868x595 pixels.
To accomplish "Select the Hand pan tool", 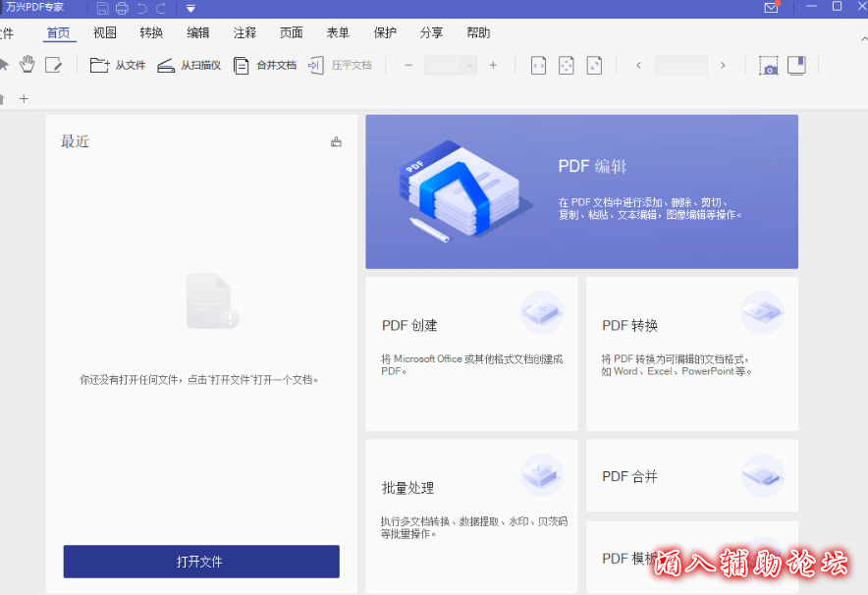I will (x=27, y=65).
